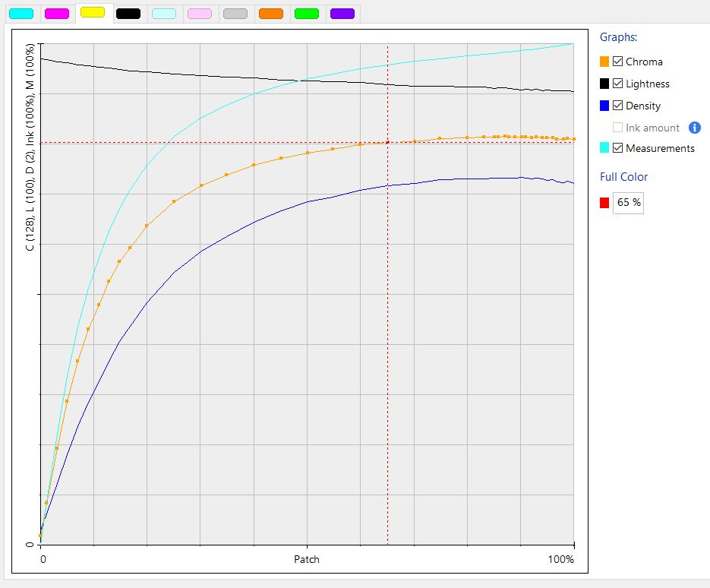710x588 pixels.
Task: Click the Ink amount info icon
Action: click(695, 128)
